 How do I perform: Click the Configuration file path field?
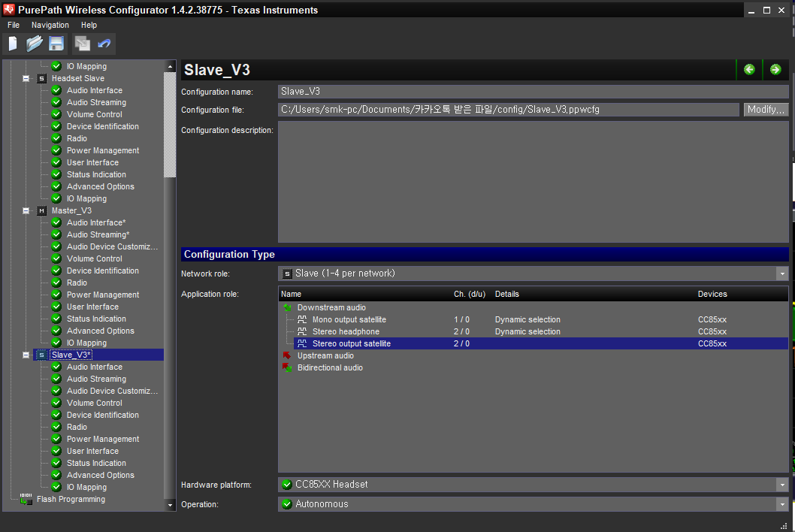pyautogui.click(x=509, y=110)
